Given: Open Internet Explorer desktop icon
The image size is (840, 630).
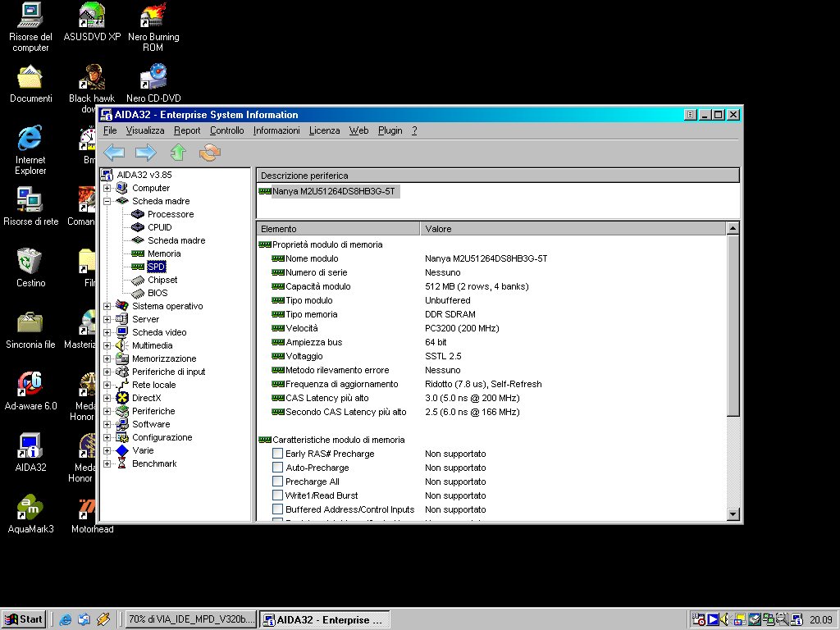Looking at the screenshot, I should 30,150.
